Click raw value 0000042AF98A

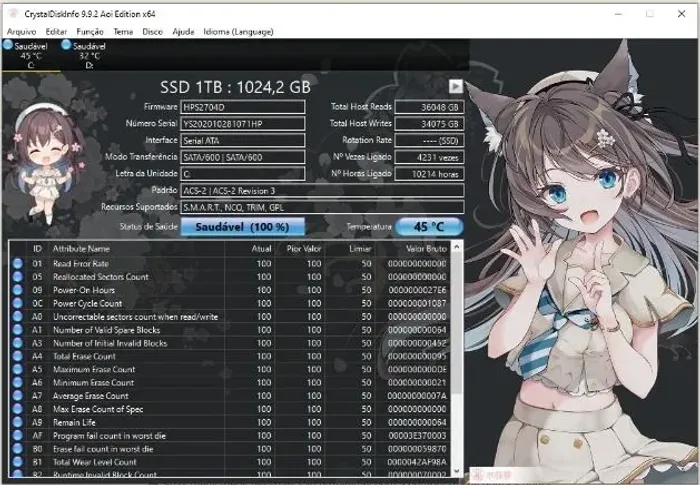click(x=417, y=462)
